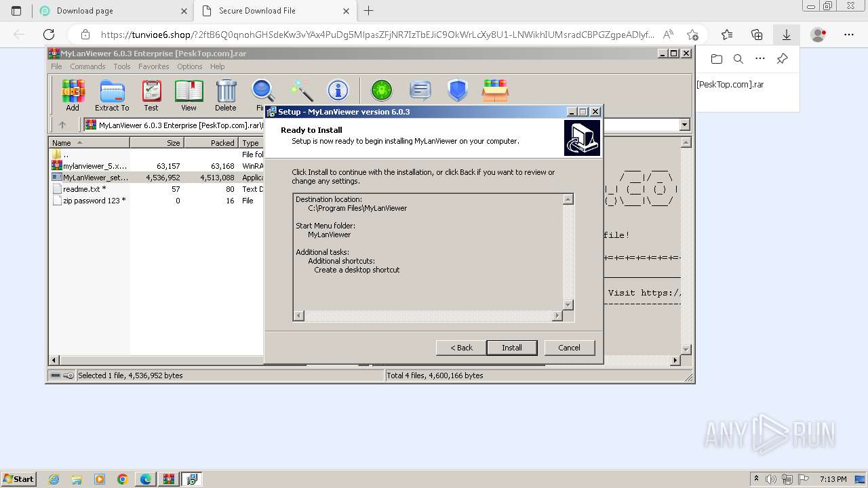Click Cancel in the setup wizard
The width and height of the screenshot is (868, 488).
(569, 348)
